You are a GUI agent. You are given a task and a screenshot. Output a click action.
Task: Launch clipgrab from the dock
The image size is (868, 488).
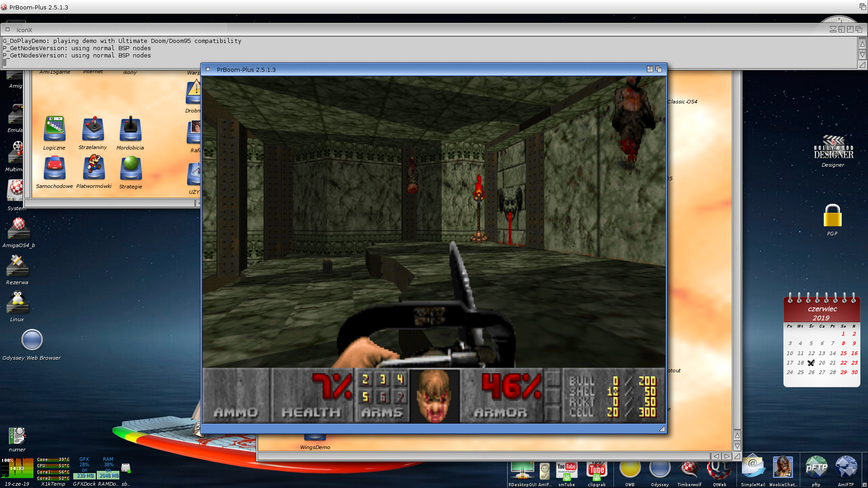pyautogui.click(x=596, y=471)
